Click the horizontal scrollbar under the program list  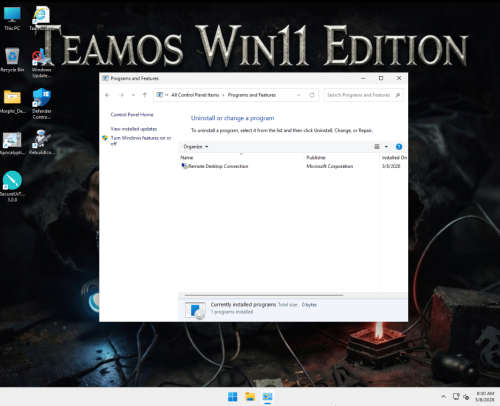(x=264, y=295)
